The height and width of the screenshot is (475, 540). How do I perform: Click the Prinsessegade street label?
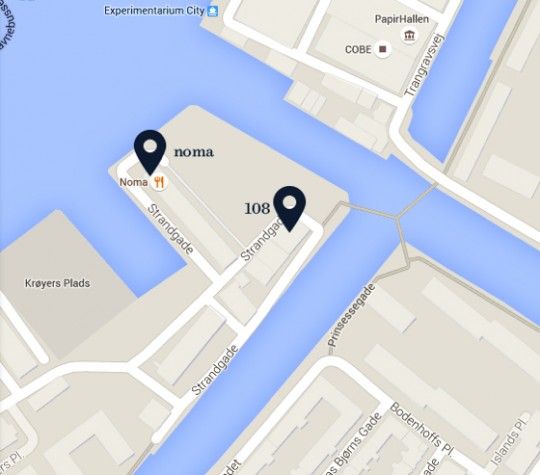pyautogui.click(x=351, y=315)
